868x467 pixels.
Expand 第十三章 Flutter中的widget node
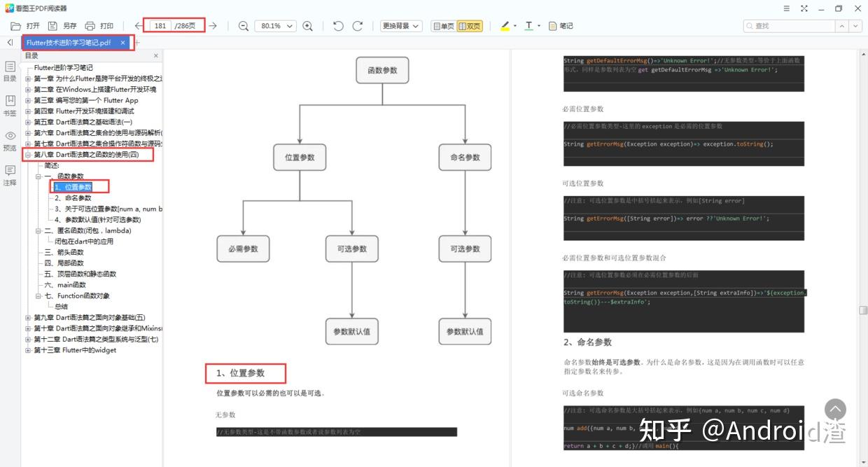[28, 350]
